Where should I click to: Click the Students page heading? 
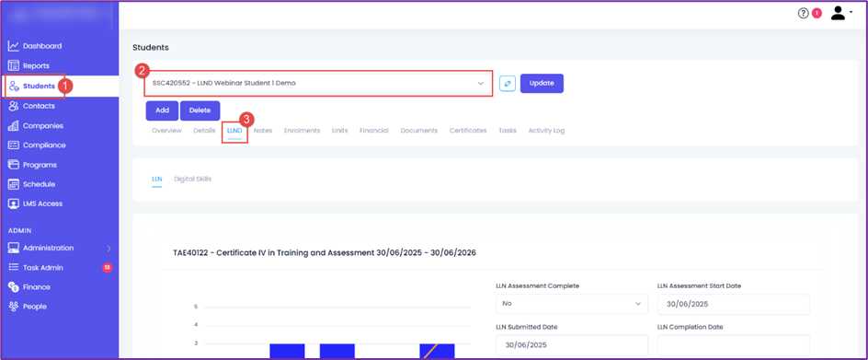coord(151,48)
